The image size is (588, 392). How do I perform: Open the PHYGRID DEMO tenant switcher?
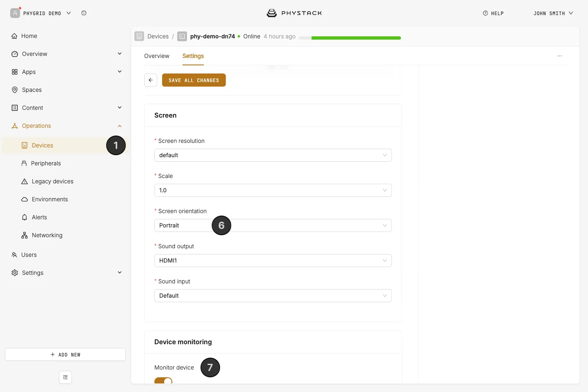point(41,13)
